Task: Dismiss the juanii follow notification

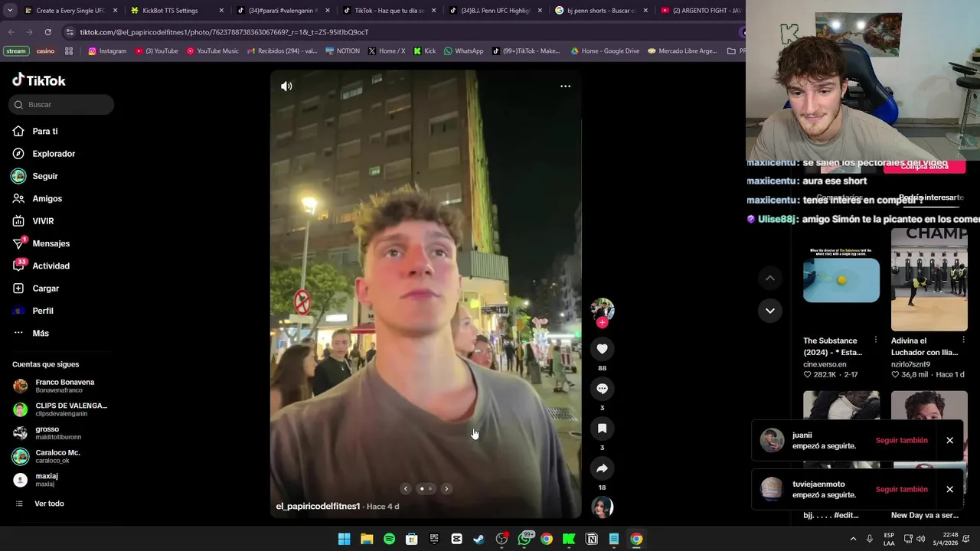Action: 949,441
